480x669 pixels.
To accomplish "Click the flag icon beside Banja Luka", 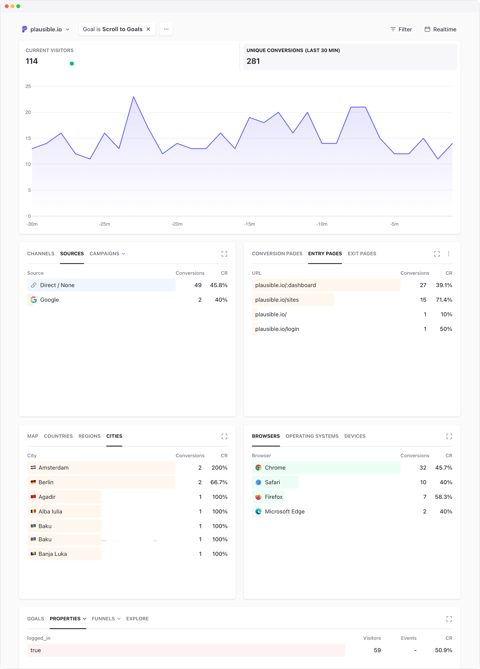I will click(x=33, y=554).
